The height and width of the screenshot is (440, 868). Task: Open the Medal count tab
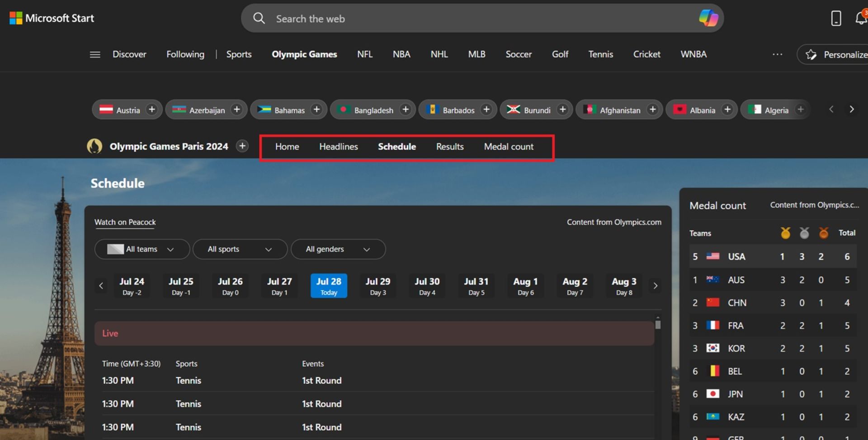pyautogui.click(x=509, y=146)
